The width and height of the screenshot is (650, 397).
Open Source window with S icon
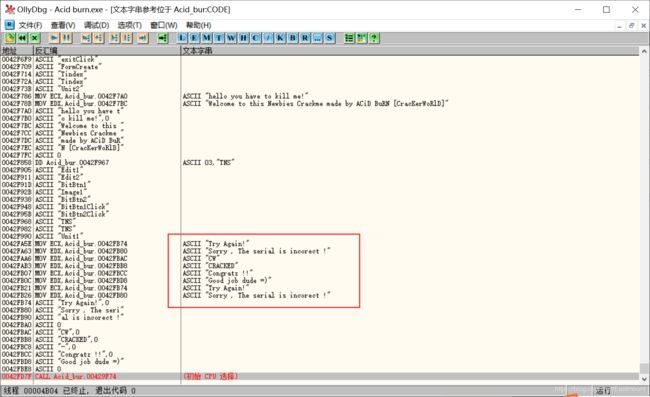click(330, 38)
